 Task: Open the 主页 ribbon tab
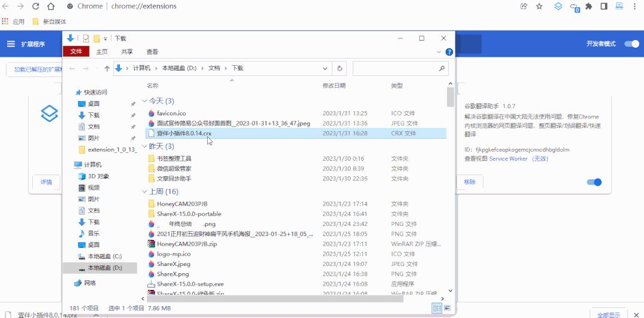[x=102, y=52]
